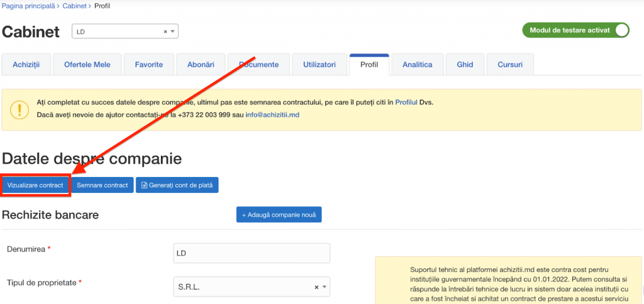
Task: Click the Adaugă companie nouă button
Action: pyautogui.click(x=279, y=215)
